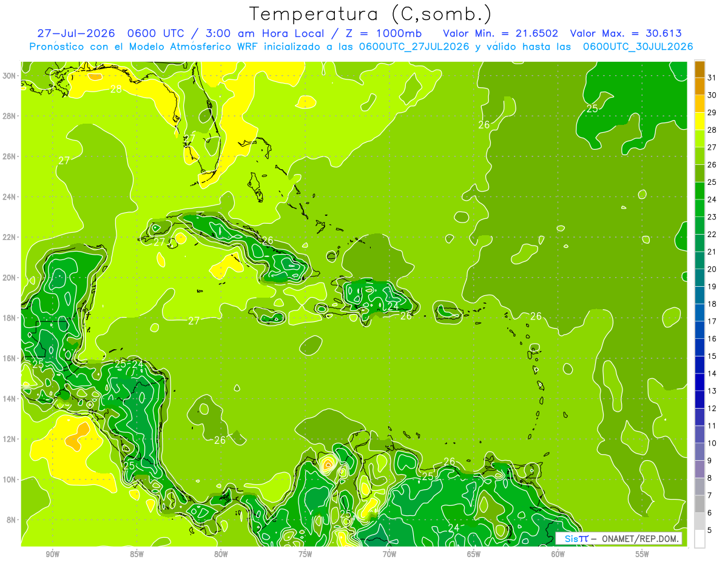Click the legend value '18'
728x562 pixels.
(x=712, y=304)
